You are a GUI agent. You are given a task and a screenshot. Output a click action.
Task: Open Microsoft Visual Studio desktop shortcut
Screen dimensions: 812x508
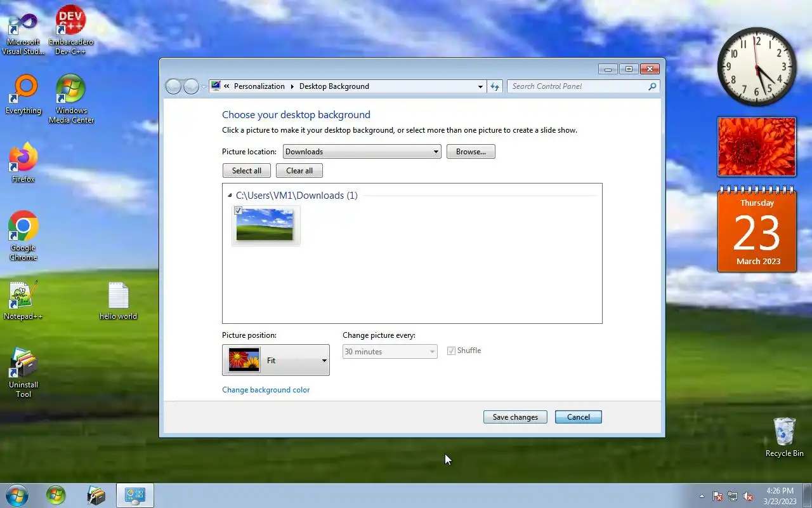tap(23, 33)
